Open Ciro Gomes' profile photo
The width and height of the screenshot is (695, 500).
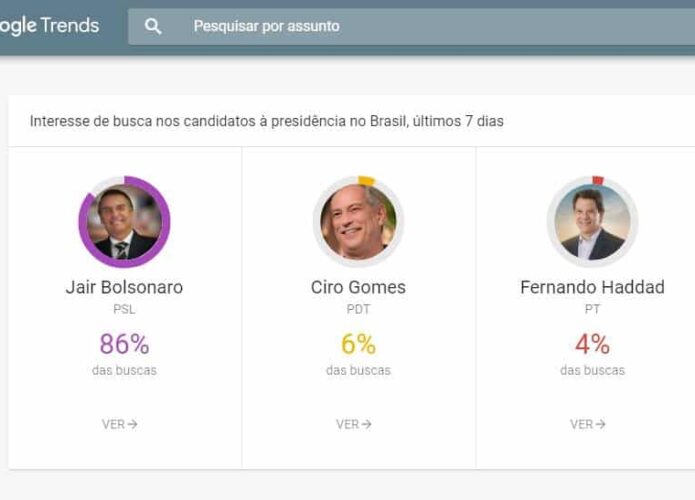coord(358,222)
